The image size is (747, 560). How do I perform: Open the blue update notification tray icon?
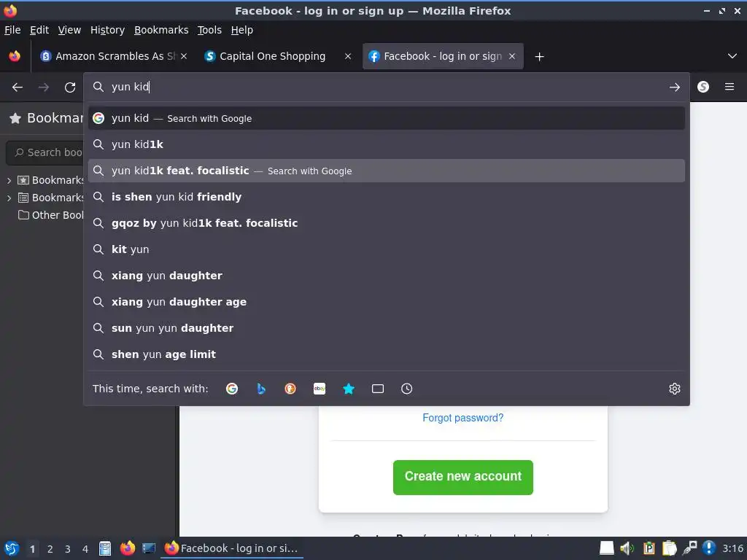coord(709,548)
